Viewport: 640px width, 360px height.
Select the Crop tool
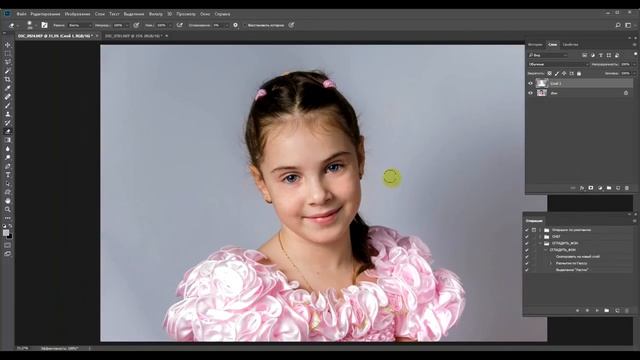[7, 79]
